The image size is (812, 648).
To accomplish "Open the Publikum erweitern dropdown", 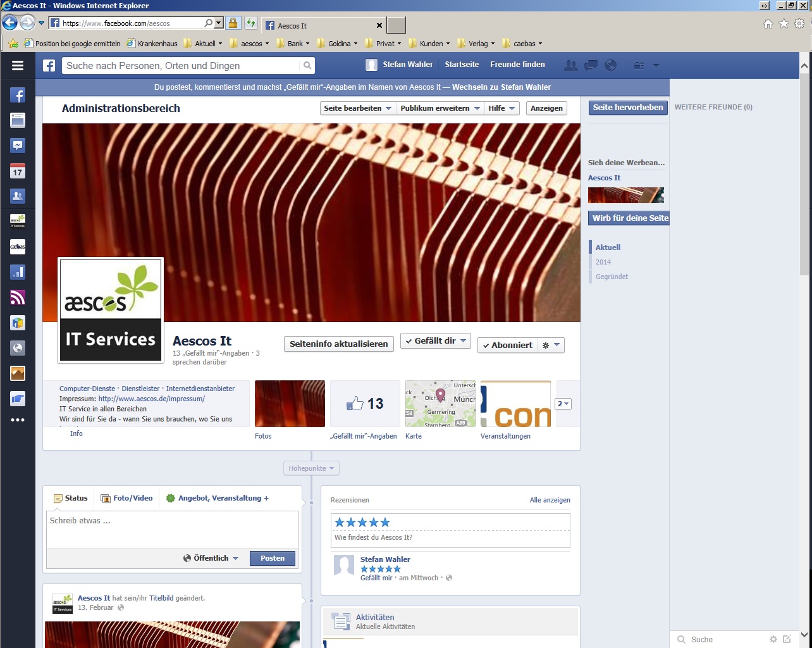I will click(x=440, y=108).
